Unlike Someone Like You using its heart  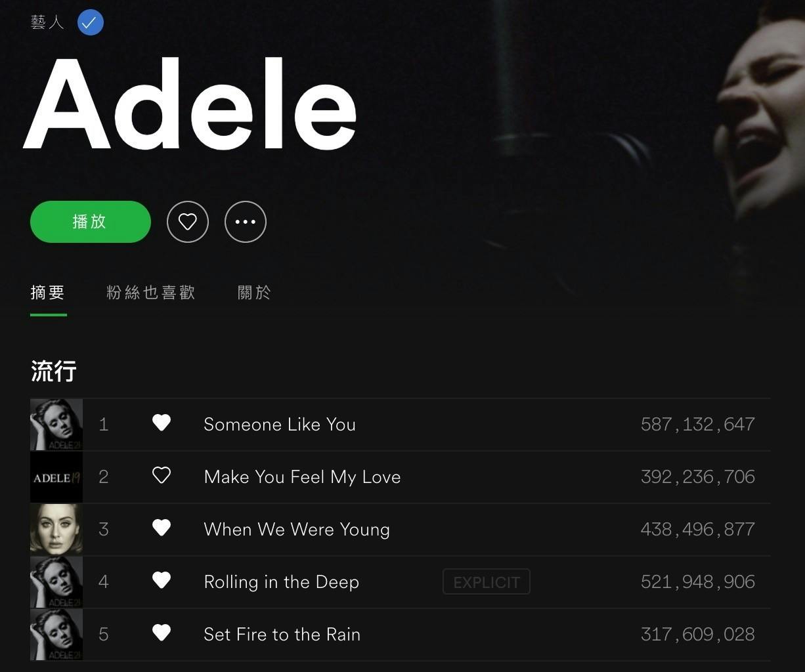[162, 423]
